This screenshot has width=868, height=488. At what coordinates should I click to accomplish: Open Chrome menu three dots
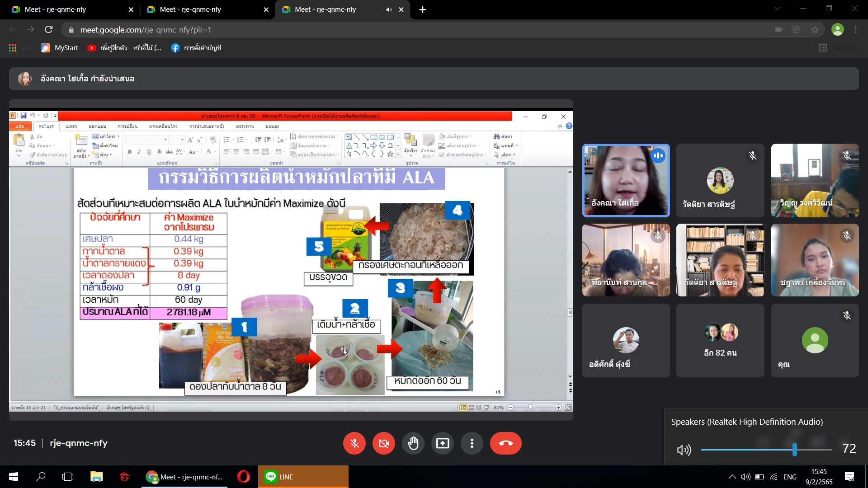click(856, 30)
